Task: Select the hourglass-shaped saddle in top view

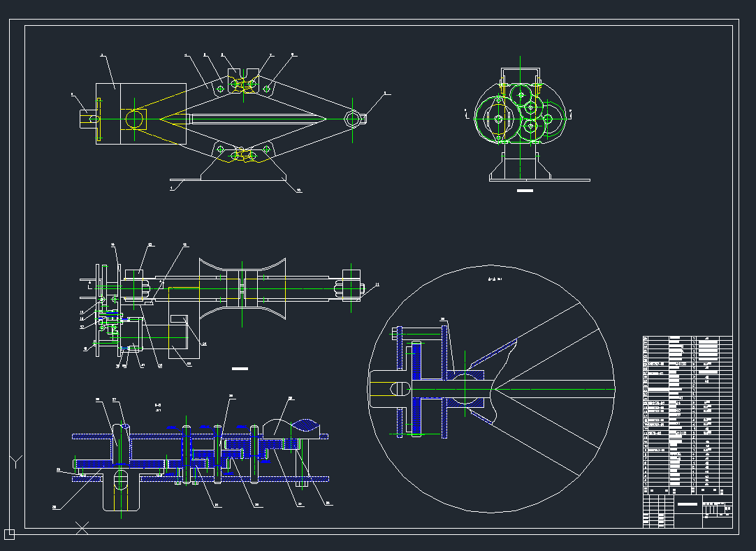Action: [242, 291]
